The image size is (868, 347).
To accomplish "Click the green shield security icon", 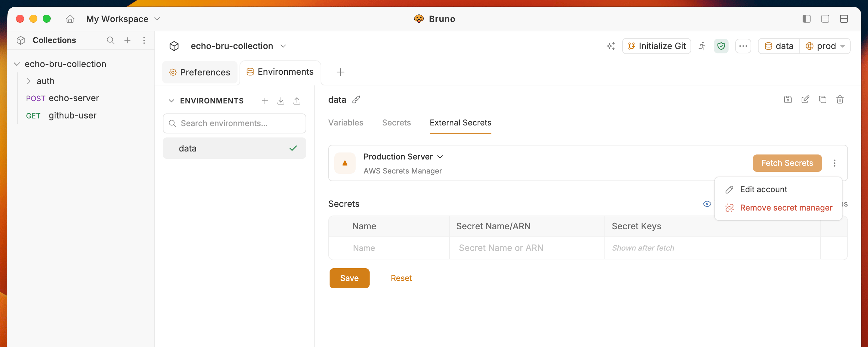I will coord(721,46).
